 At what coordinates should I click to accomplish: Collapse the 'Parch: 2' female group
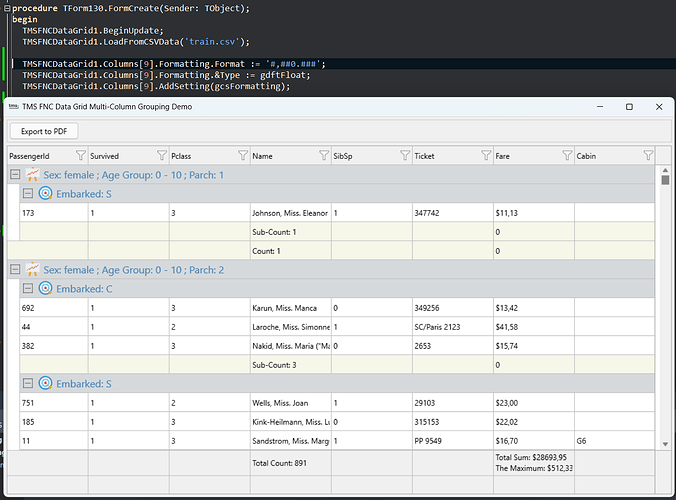coord(15,270)
